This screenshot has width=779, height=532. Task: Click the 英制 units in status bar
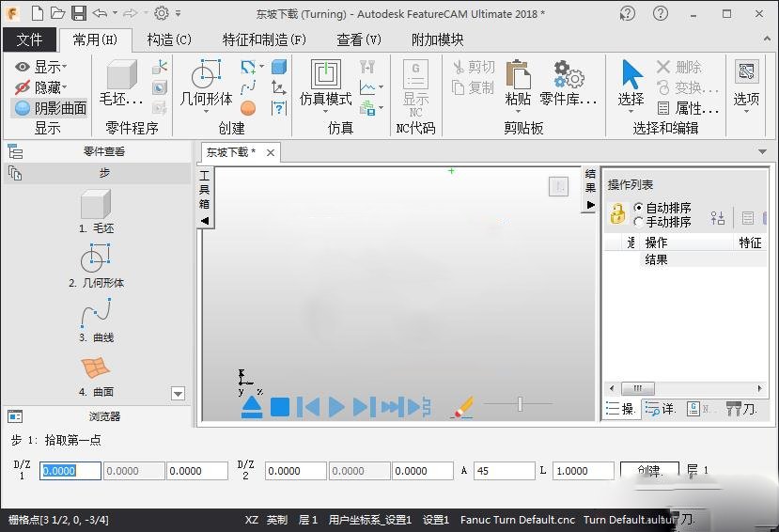pyautogui.click(x=276, y=520)
